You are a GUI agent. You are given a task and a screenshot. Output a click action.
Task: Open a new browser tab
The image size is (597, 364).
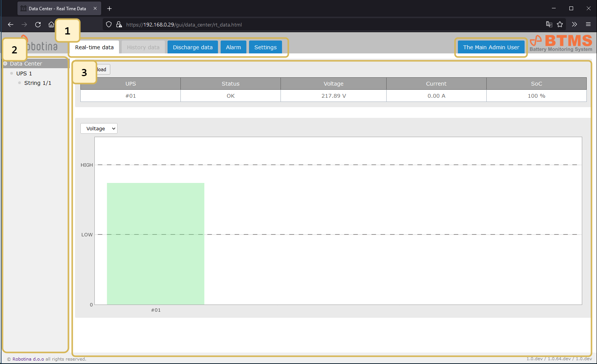click(x=109, y=8)
